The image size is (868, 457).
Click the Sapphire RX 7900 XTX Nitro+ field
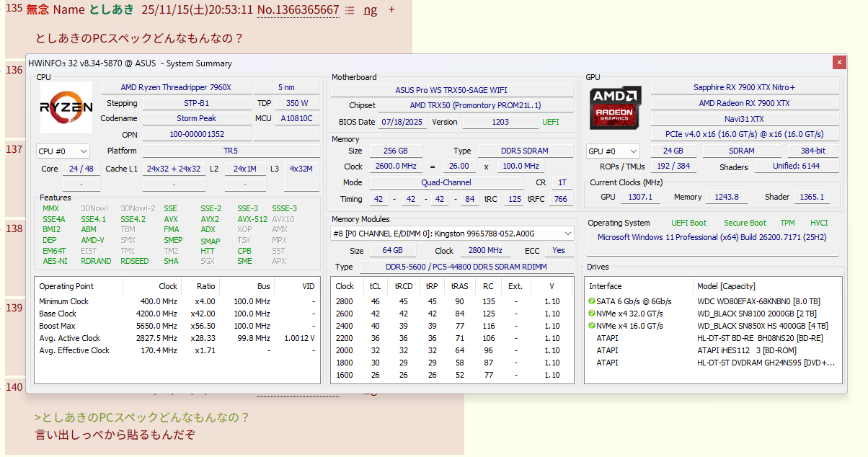click(x=744, y=87)
